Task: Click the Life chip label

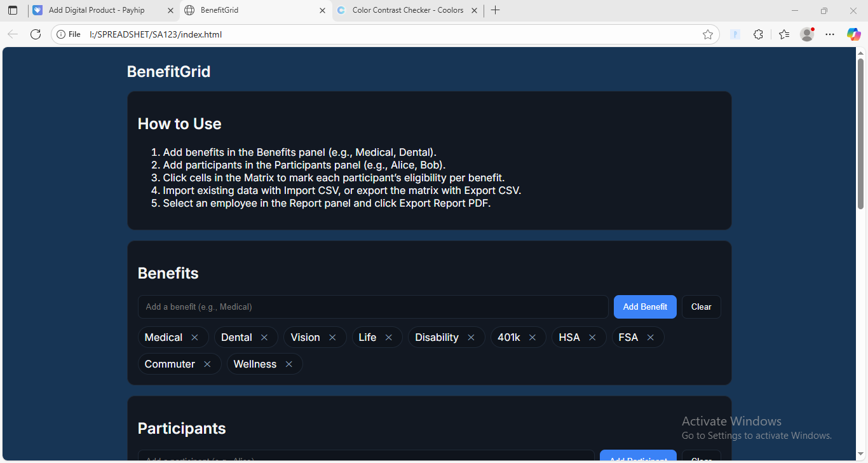Action: click(x=367, y=338)
